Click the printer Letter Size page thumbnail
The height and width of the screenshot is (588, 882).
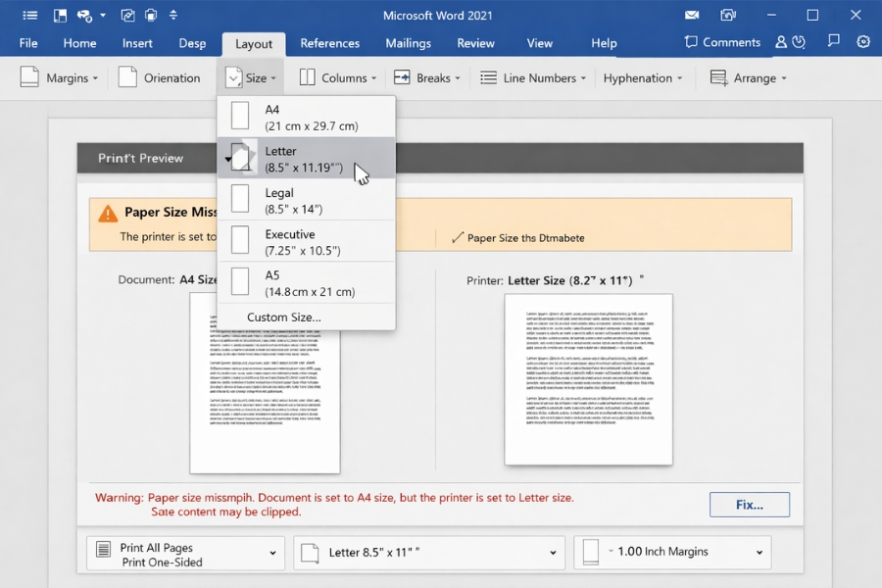(x=588, y=379)
